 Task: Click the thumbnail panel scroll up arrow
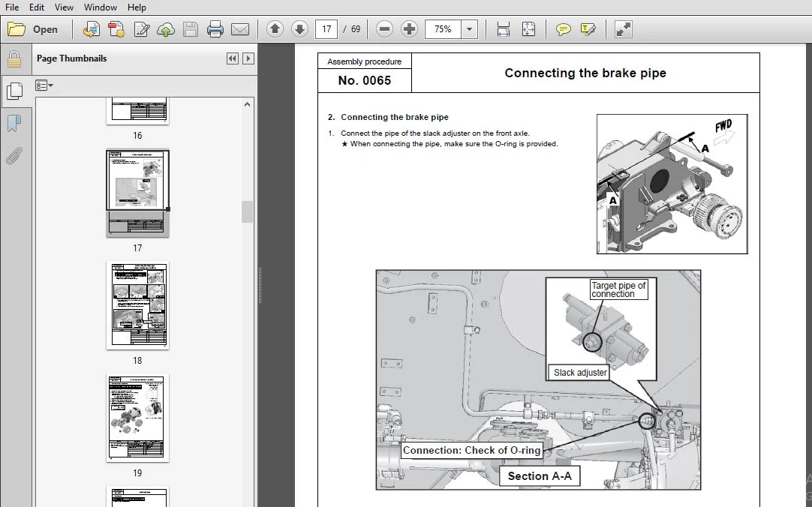point(247,104)
